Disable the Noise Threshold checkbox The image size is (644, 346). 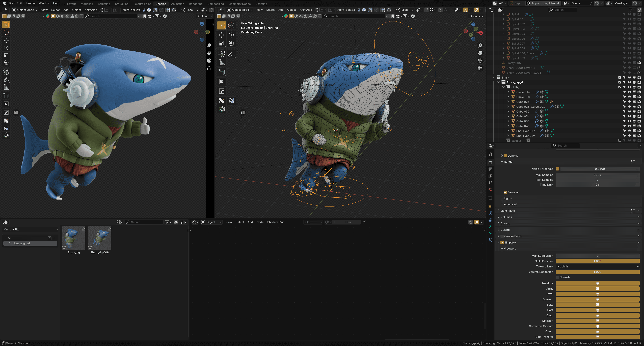click(x=557, y=169)
